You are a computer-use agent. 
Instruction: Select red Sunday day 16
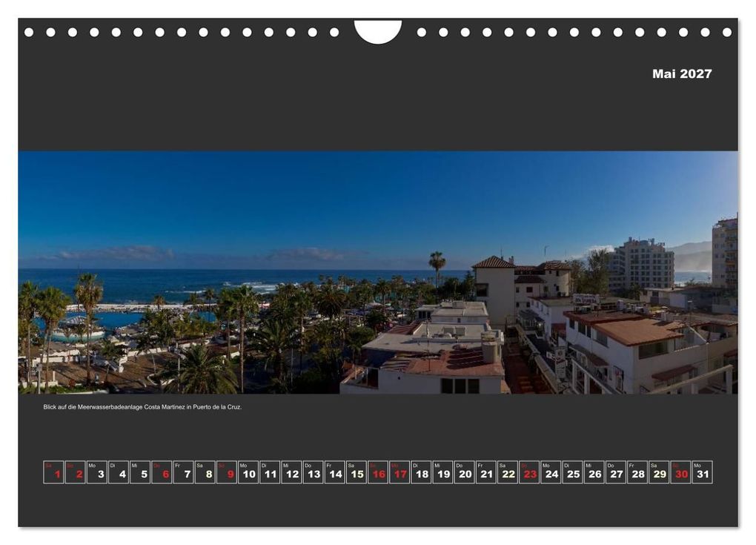pyautogui.click(x=378, y=472)
